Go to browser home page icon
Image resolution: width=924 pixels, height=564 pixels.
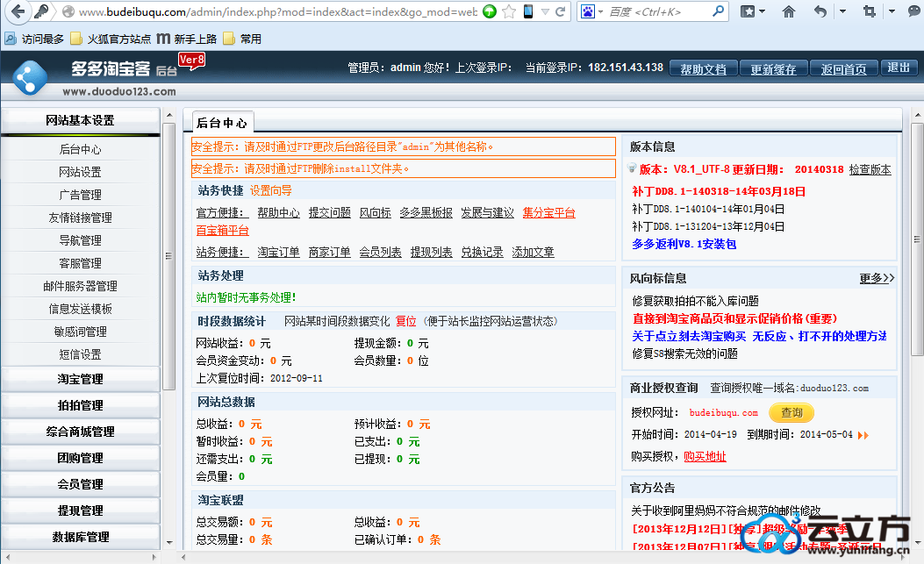(789, 11)
